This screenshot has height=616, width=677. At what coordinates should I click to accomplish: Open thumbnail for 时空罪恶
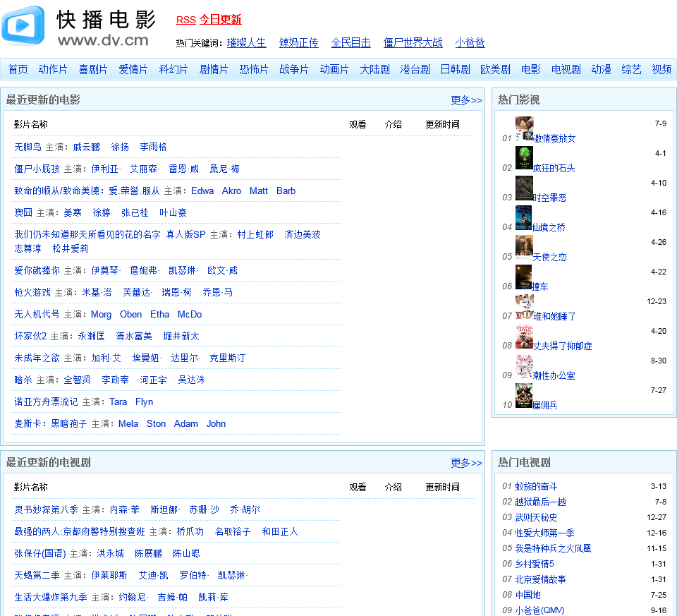click(524, 188)
